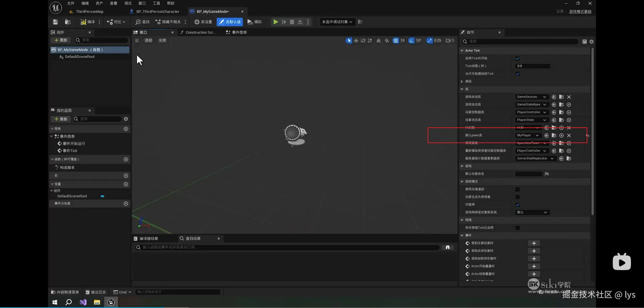Click the browse-to-asset icon beside save
Viewport: 644px width, 308px height.
click(x=68, y=22)
